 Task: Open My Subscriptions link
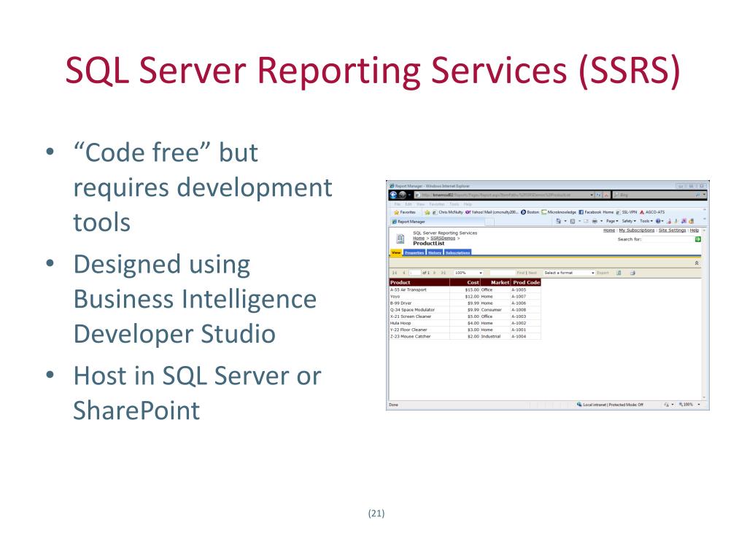(x=636, y=230)
